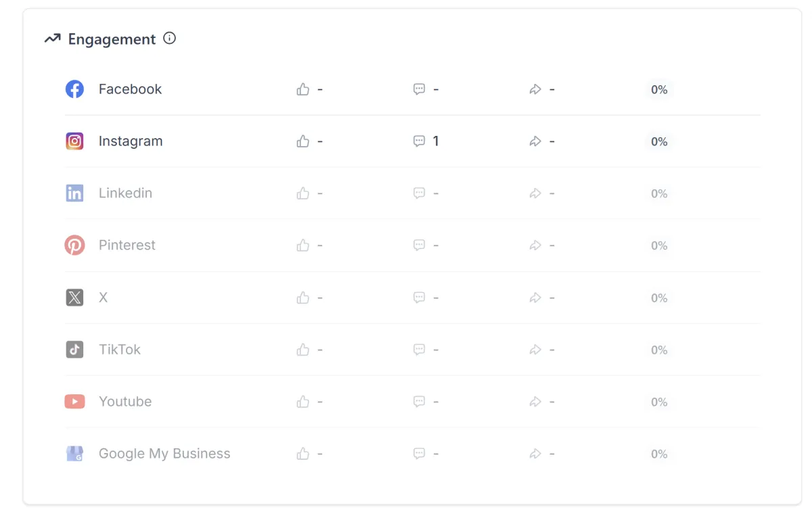This screenshot has width=812, height=514.
Task: Click Instagram's 0% engagement rate badge
Action: point(659,141)
